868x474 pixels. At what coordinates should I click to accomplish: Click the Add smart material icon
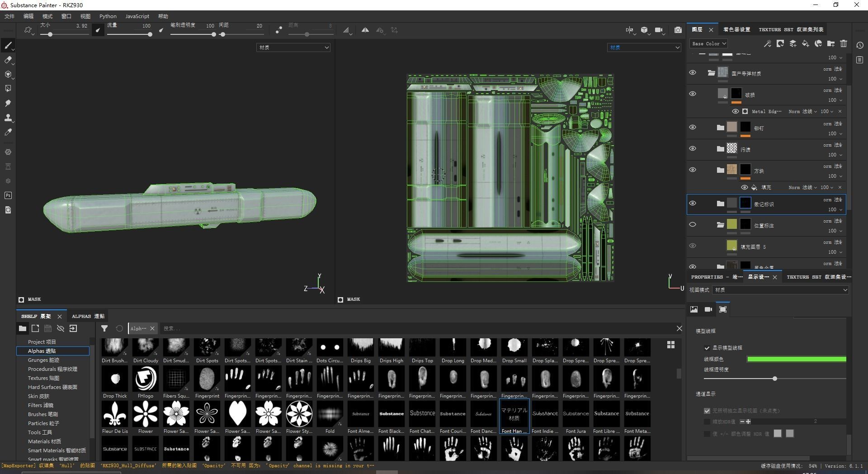[x=818, y=43]
